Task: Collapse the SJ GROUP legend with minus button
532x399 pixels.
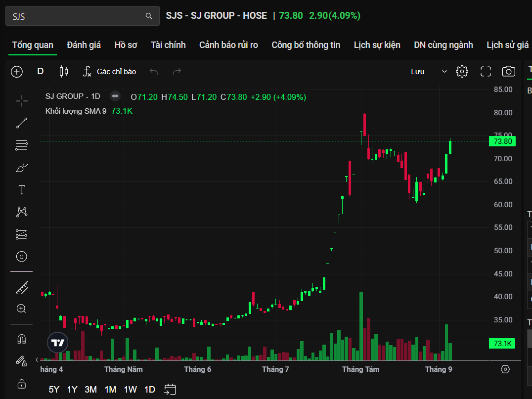Action: [115, 96]
